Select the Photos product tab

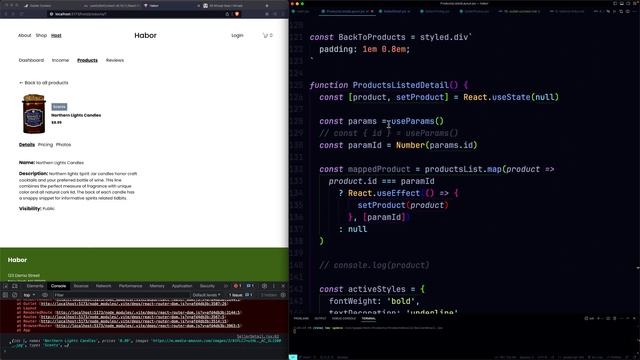[x=63, y=144]
